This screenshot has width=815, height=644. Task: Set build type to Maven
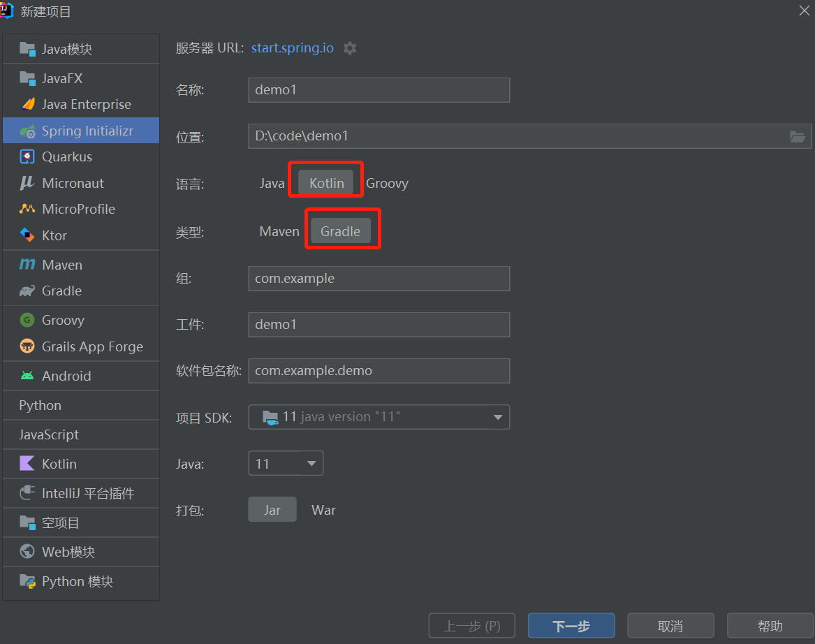click(279, 231)
